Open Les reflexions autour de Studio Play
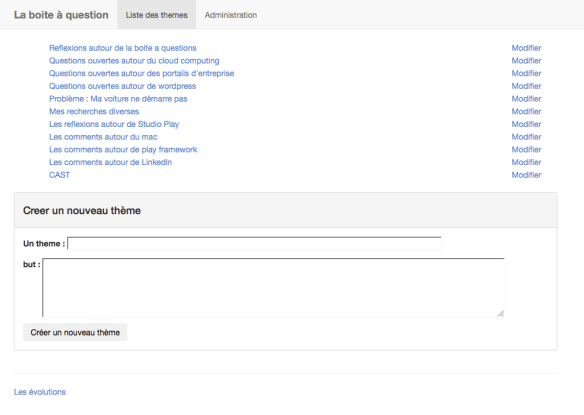This screenshot has width=584, height=415. tap(114, 124)
